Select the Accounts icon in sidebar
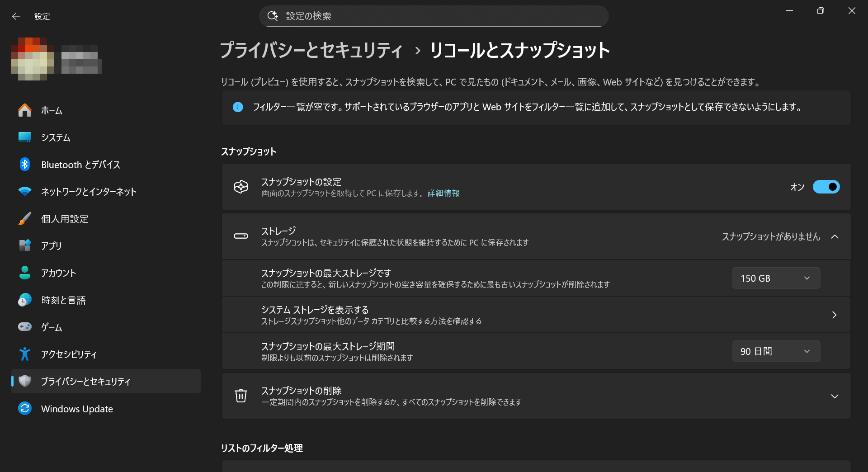 coord(24,273)
